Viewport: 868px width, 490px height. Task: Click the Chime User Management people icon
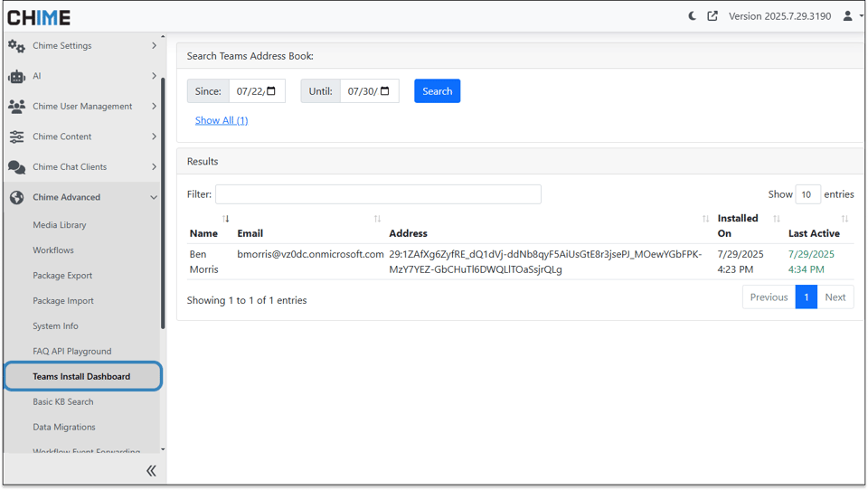pyautogui.click(x=16, y=107)
